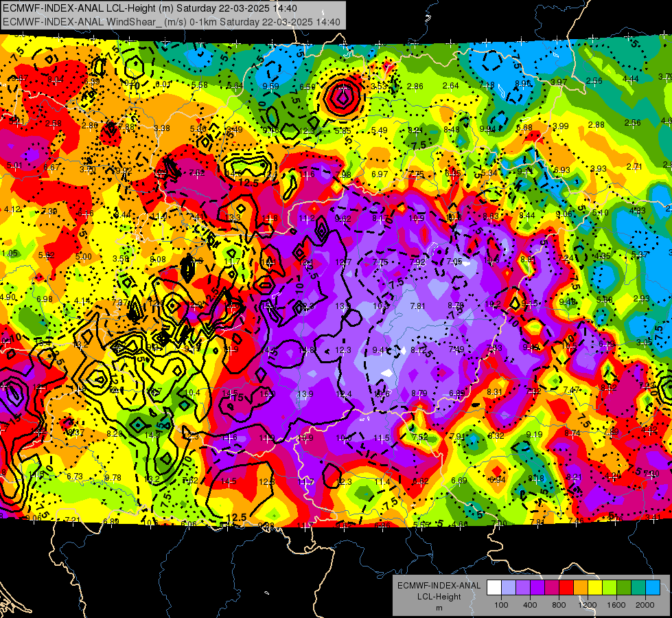Click the grid value 3.41
672x618 pixels.
click(653, 517)
